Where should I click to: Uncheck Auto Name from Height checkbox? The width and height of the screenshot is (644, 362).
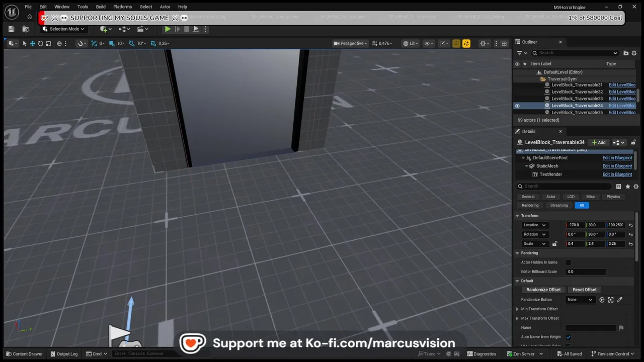(568, 337)
